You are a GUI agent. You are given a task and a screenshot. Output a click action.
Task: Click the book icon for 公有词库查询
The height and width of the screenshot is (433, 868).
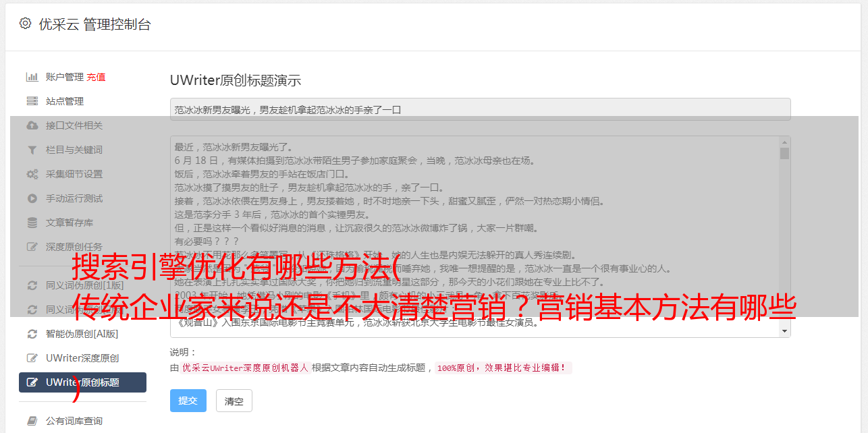click(x=32, y=421)
